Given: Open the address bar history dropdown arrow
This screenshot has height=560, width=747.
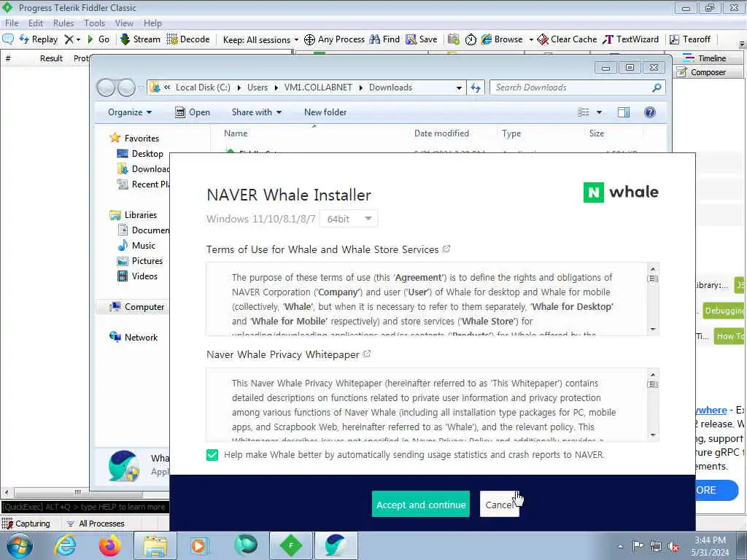Looking at the screenshot, I should point(459,87).
